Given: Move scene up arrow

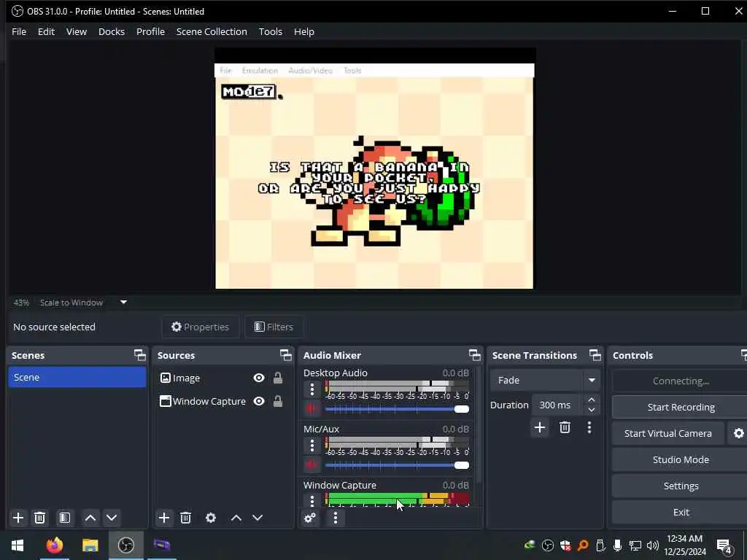Looking at the screenshot, I should tap(90, 518).
